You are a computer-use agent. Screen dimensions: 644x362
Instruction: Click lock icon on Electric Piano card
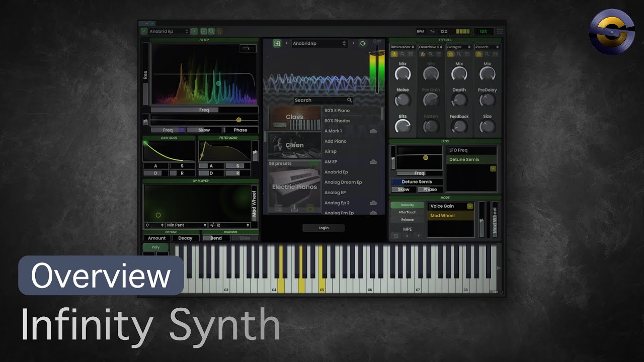[310, 208]
